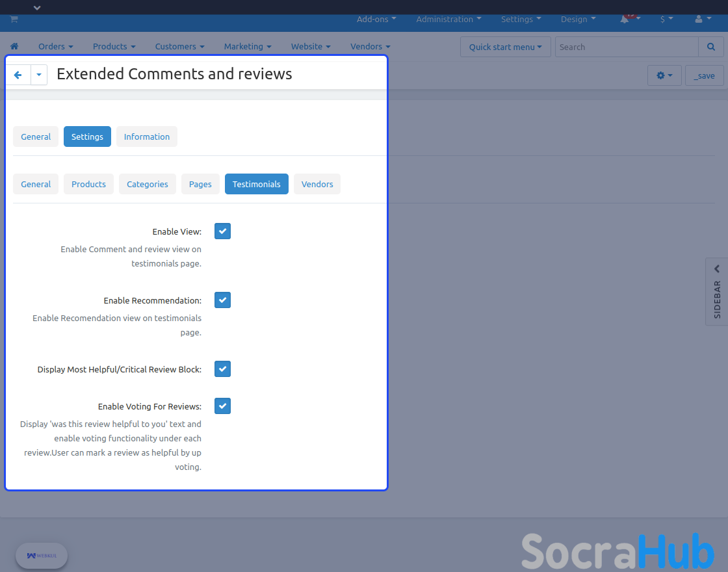The width and height of the screenshot is (728, 572).
Task: Go back using the arrow icon
Action: 18,75
